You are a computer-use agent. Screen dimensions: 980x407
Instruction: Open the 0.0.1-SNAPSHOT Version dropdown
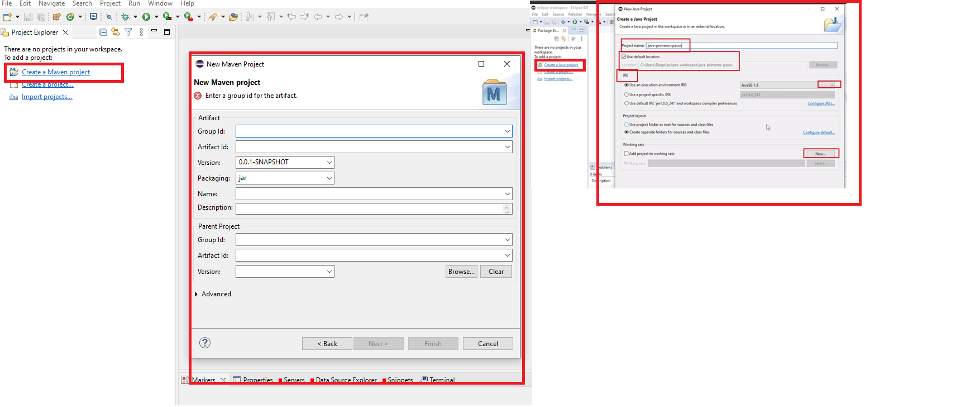[x=329, y=163]
